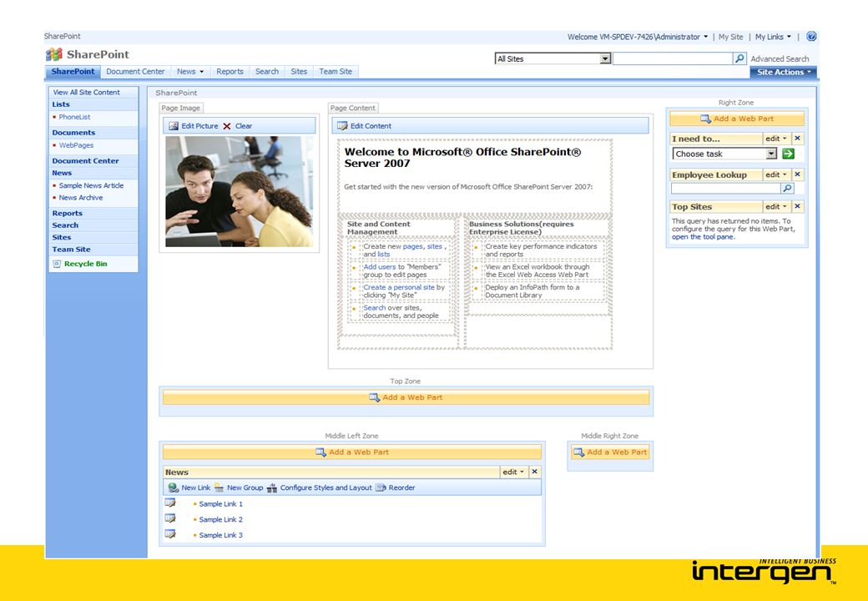Click the Sample Link 1 link
The image size is (868, 601).
pos(221,504)
